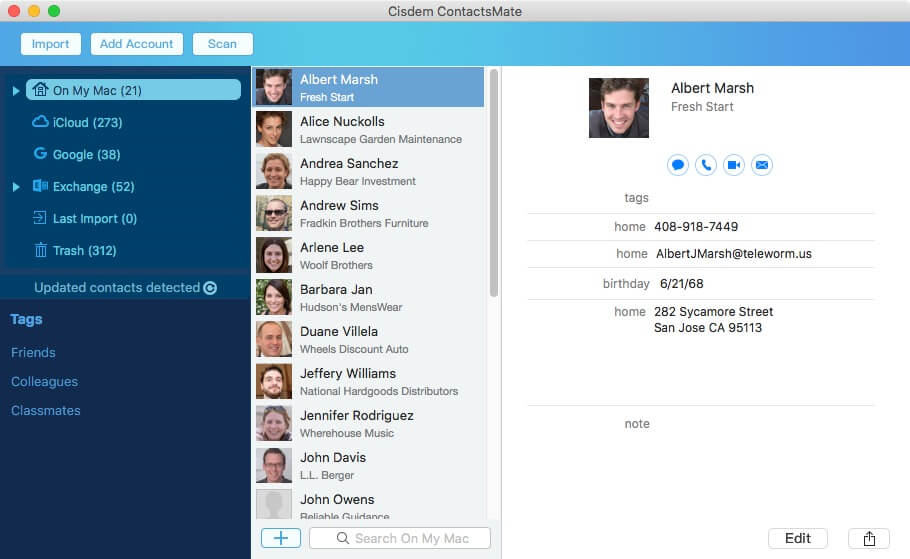Click Fresh Start company in detail pane
Image resolution: width=910 pixels, height=559 pixels.
pyautogui.click(x=702, y=107)
